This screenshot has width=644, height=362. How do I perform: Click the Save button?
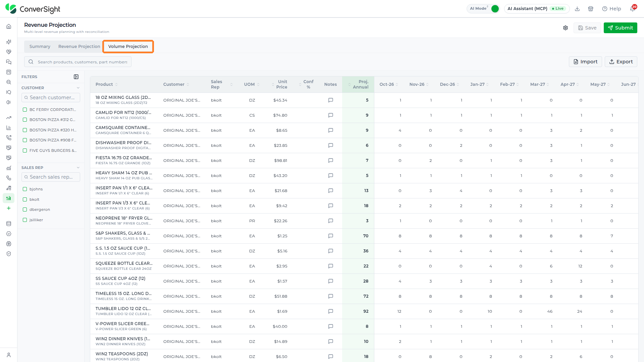click(587, 28)
